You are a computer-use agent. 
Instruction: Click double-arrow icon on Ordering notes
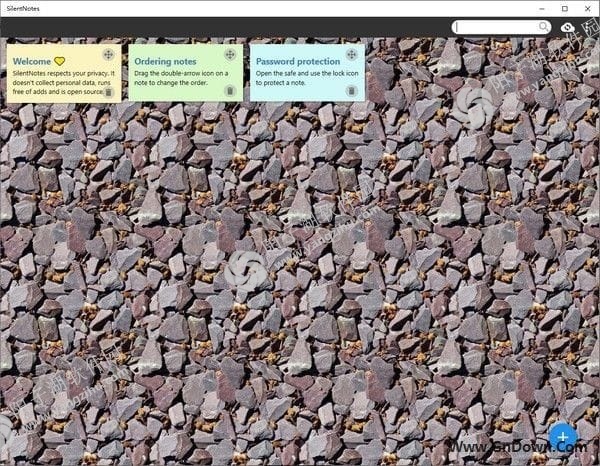pyautogui.click(x=230, y=54)
